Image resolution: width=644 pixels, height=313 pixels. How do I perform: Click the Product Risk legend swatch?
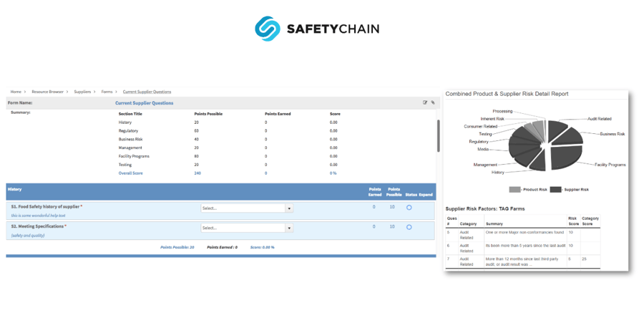[514, 190]
